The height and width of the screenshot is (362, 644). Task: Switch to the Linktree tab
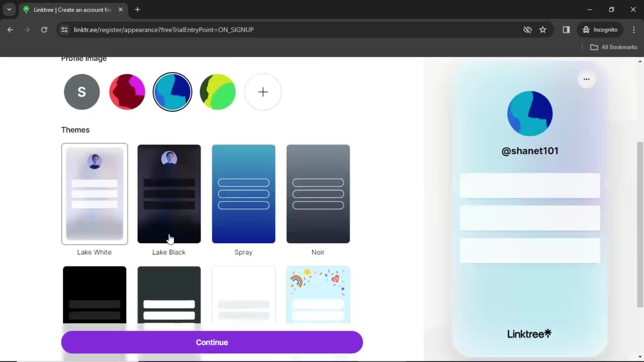pyautogui.click(x=72, y=10)
